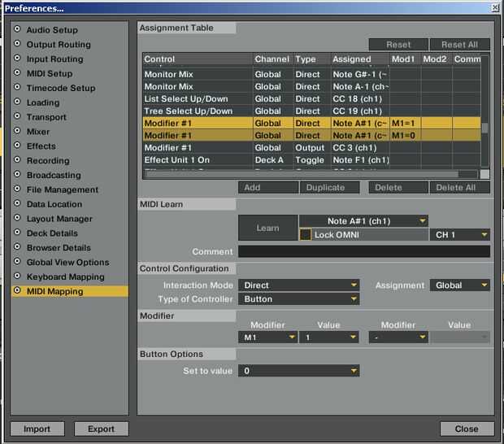The width and height of the screenshot is (504, 444).
Task: Open the Assignment Global dropdown
Action: [x=460, y=285]
